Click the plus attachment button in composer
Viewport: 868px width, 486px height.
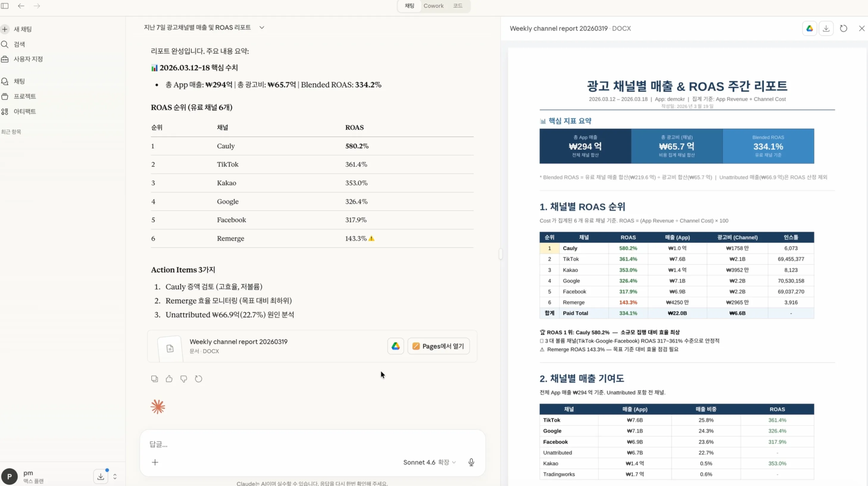pos(155,462)
